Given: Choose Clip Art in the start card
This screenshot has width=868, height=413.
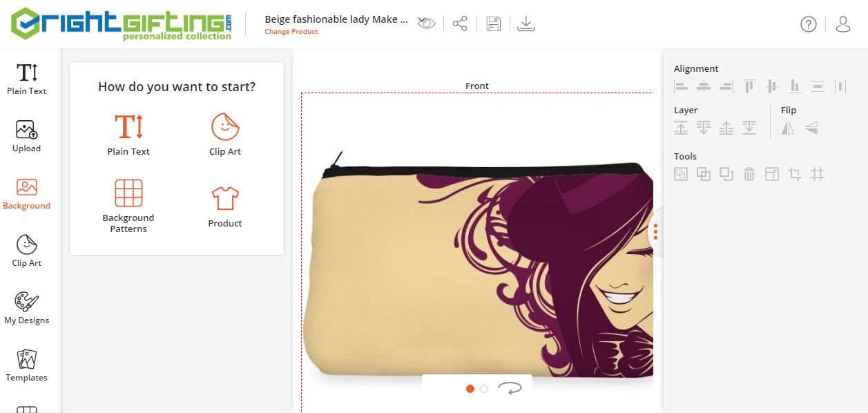Looking at the screenshot, I should coord(225,135).
